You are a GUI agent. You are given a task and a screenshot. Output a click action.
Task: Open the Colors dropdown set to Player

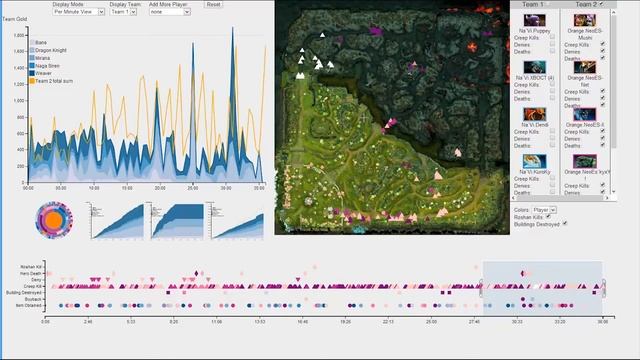click(545, 210)
